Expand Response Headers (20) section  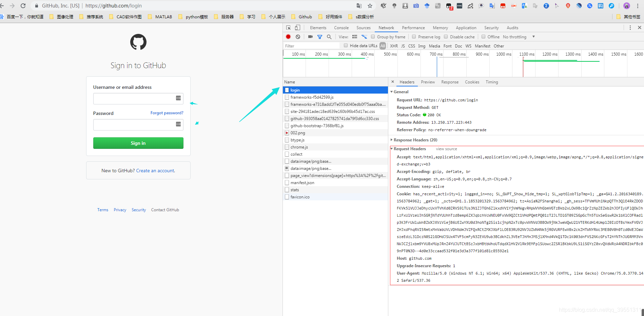pyautogui.click(x=392, y=140)
